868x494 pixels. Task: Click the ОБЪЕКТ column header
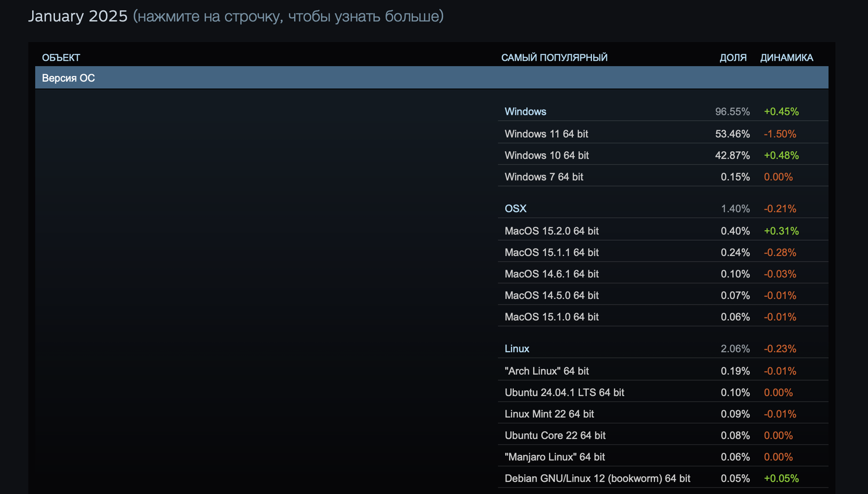pyautogui.click(x=61, y=58)
